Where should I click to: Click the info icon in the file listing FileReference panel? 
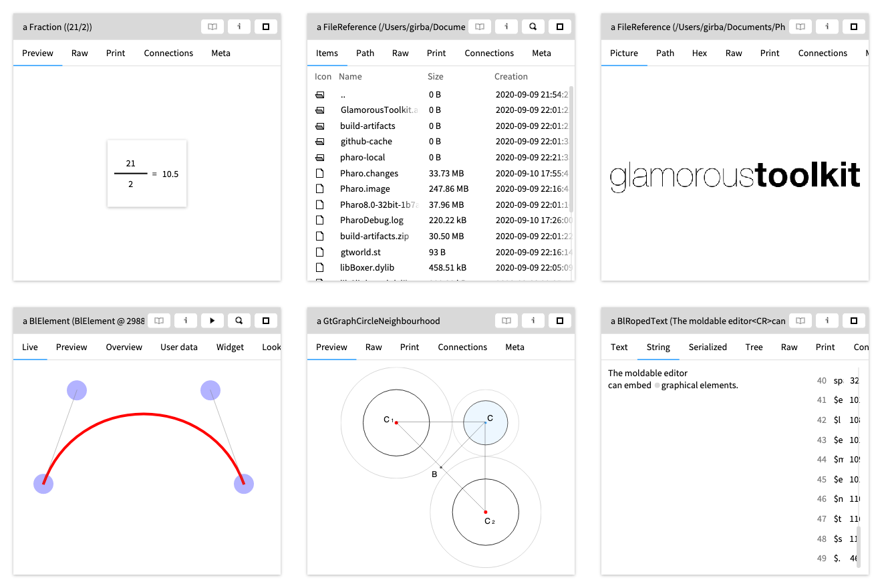click(506, 27)
